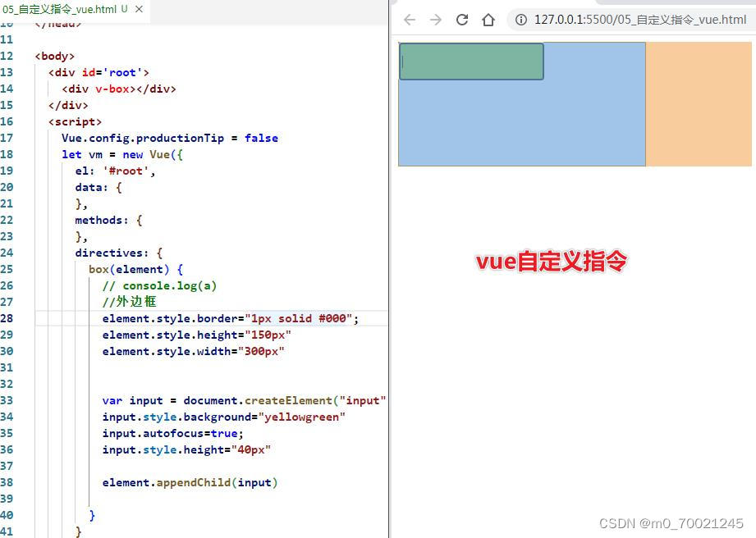Viewport: 756px width, 538px height.
Task: Click the input.autofocus=true line
Action: pos(172,433)
